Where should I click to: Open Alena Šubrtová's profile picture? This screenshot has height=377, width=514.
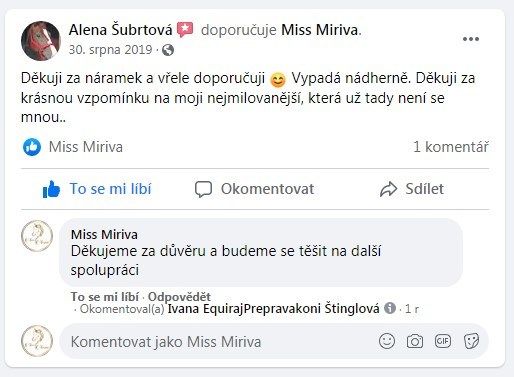pos(41,41)
